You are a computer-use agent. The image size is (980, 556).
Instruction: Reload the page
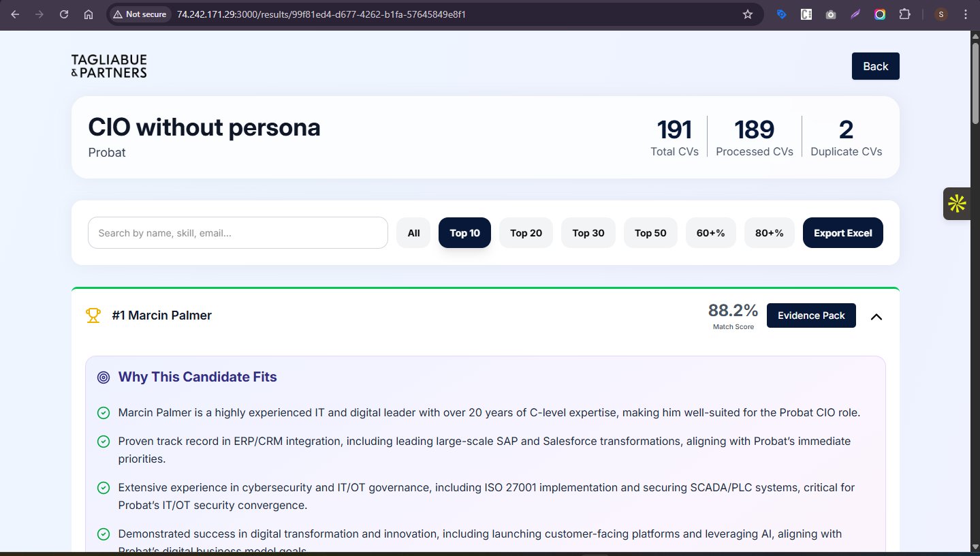tap(64, 14)
